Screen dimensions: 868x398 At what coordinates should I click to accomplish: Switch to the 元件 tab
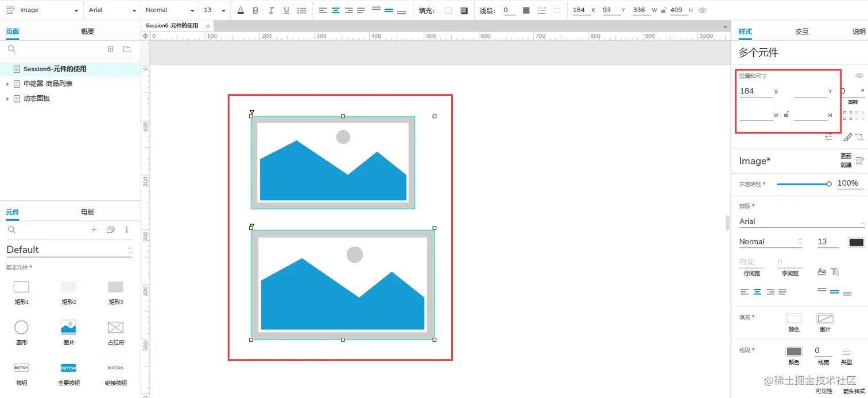(x=13, y=212)
